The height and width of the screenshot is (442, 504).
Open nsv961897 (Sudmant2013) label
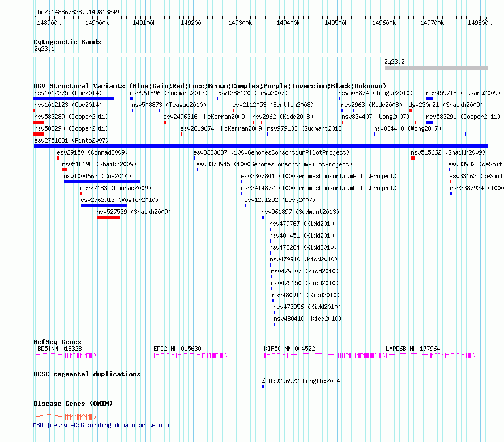[300, 212]
